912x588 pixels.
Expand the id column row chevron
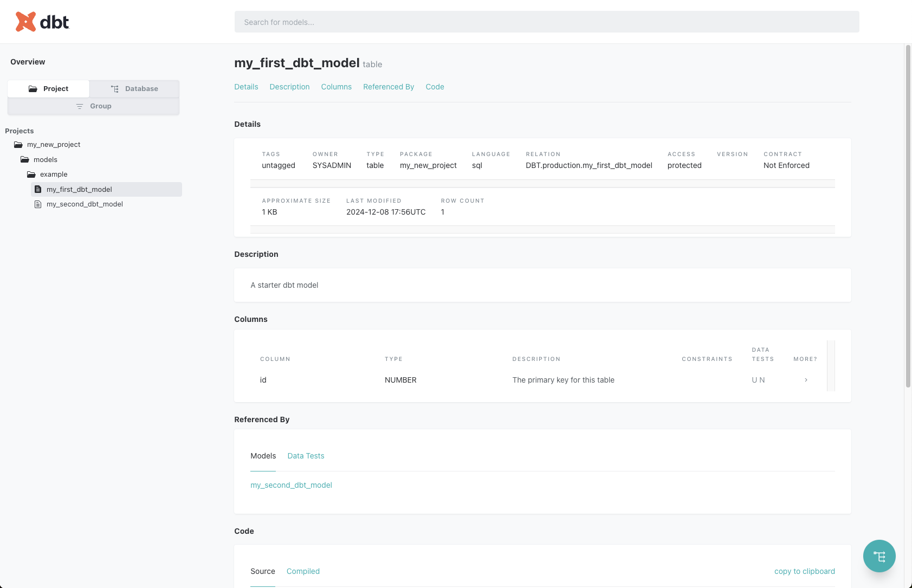806,380
